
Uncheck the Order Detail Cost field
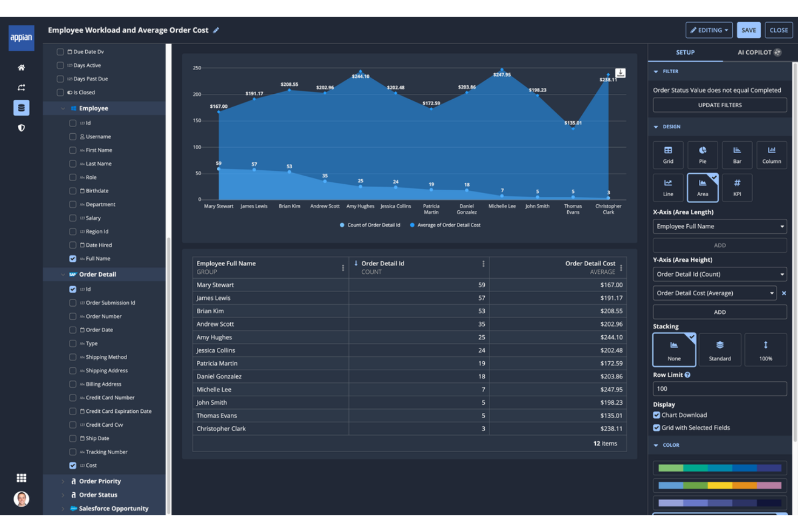pos(73,465)
